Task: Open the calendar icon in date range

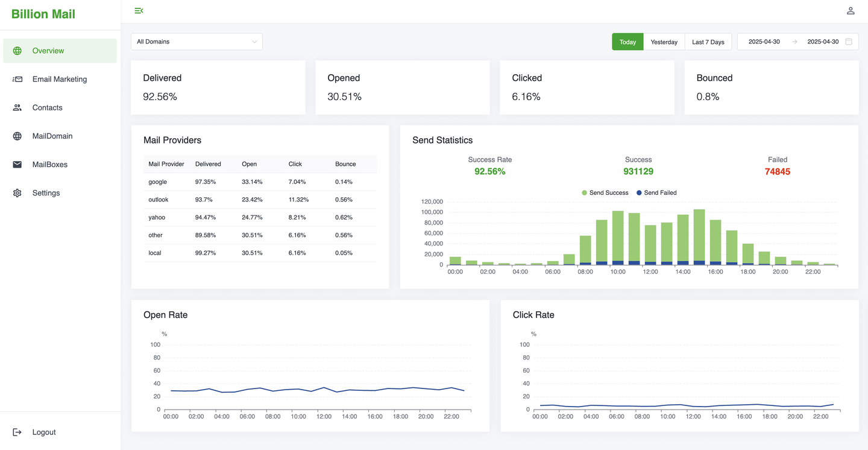Action: (x=849, y=42)
